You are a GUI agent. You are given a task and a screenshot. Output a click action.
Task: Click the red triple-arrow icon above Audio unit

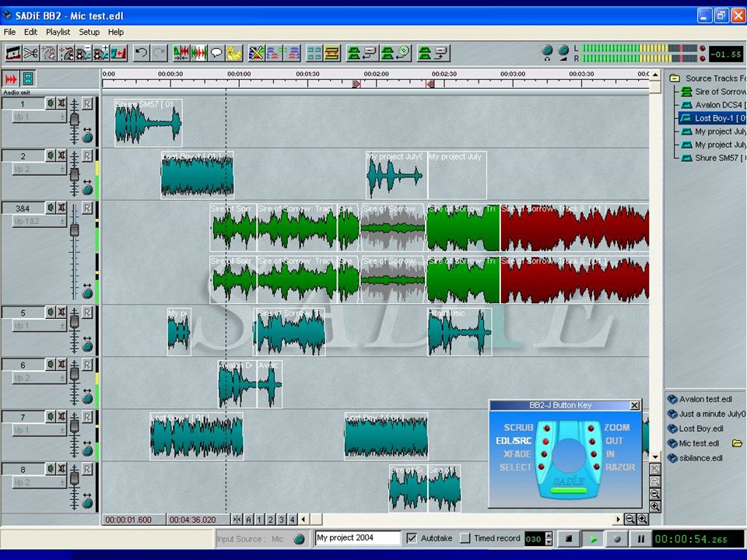click(x=11, y=79)
